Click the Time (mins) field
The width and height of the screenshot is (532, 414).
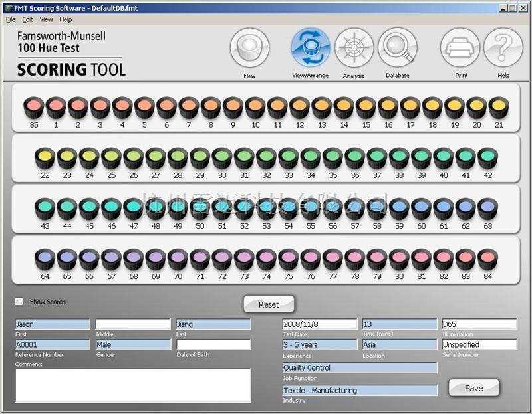click(x=400, y=324)
